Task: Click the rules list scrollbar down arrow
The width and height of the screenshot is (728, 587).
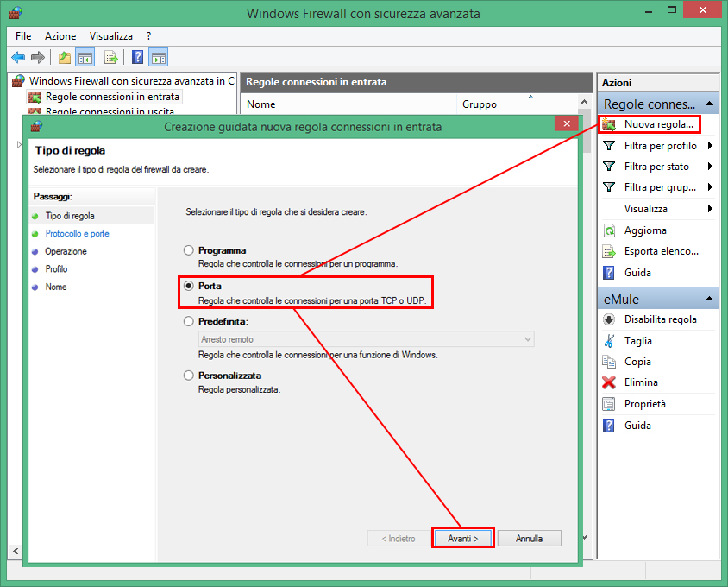Action: pyautogui.click(x=585, y=537)
